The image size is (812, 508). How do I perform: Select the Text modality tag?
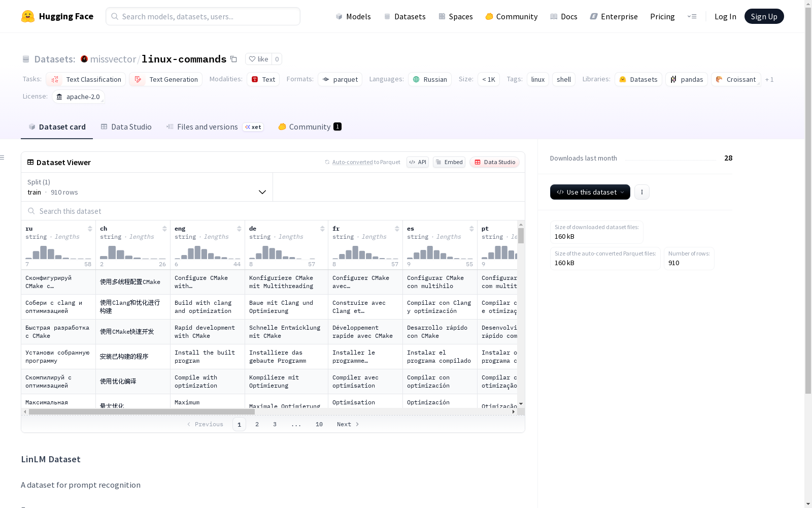pos(263,79)
